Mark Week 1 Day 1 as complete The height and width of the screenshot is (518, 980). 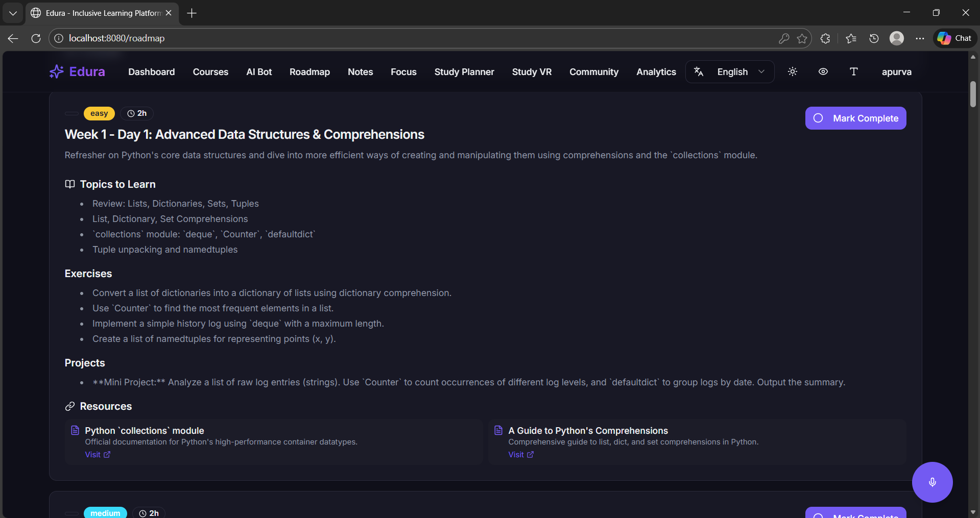click(x=856, y=118)
